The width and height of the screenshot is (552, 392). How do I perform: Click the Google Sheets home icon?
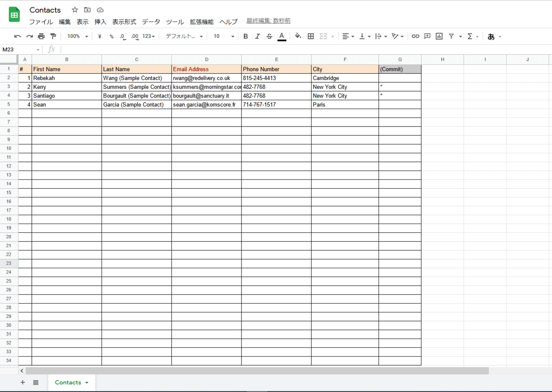coord(14,15)
